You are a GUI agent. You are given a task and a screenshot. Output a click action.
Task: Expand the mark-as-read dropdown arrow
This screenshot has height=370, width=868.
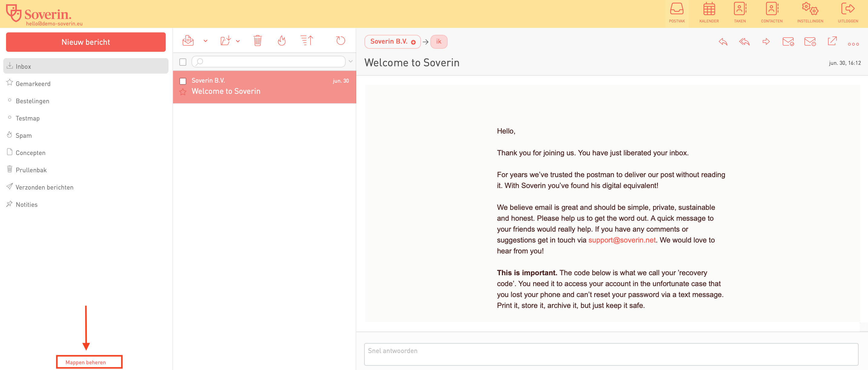tap(205, 41)
